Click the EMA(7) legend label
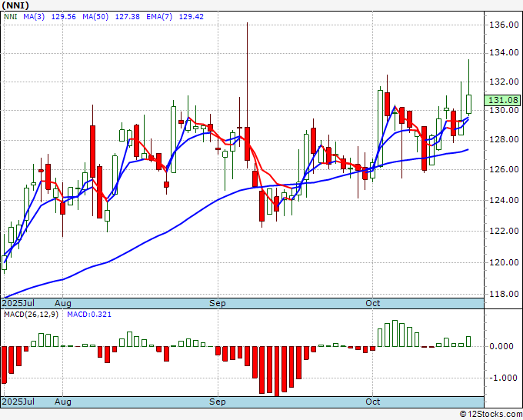Viewport: 523px width, 420px height. point(159,17)
